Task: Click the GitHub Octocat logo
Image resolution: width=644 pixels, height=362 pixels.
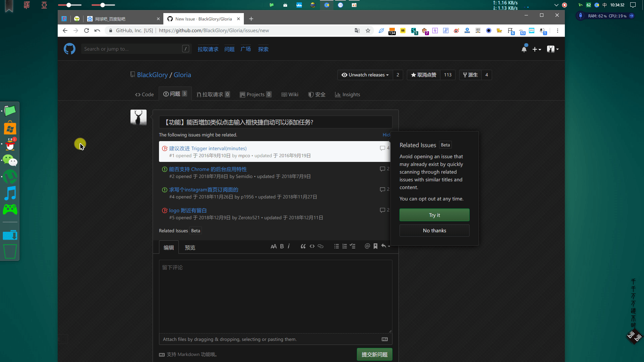Action: tap(69, 49)
